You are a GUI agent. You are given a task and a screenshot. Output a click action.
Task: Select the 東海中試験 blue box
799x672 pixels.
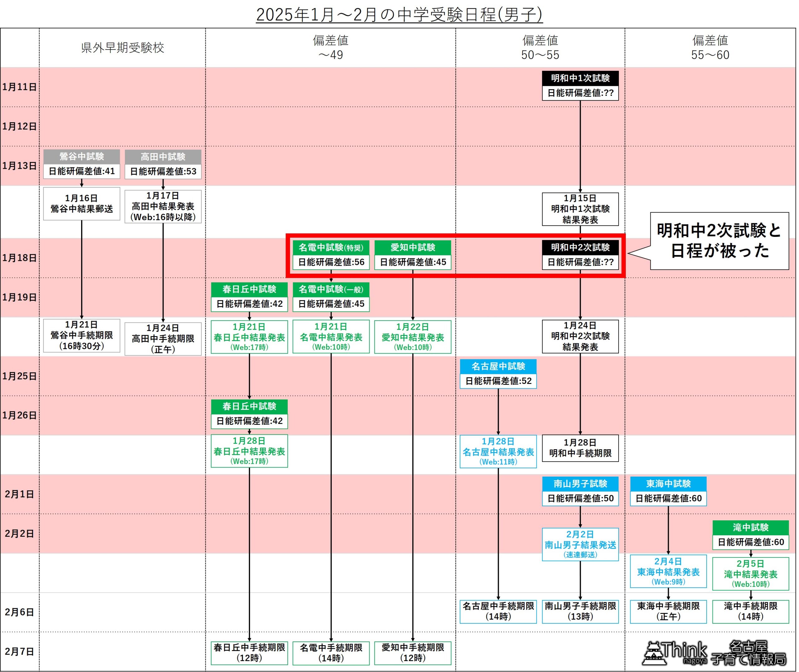point(668,484)
